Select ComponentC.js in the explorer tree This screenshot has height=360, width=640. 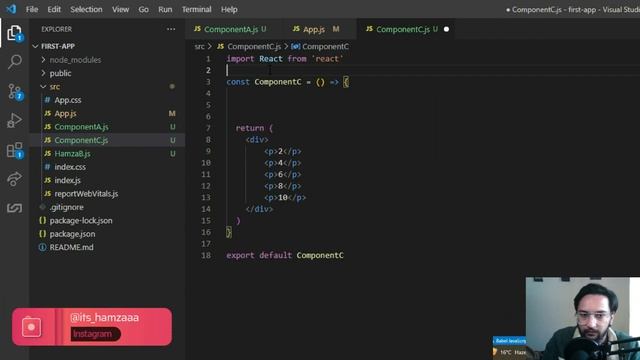click(81, 140)
